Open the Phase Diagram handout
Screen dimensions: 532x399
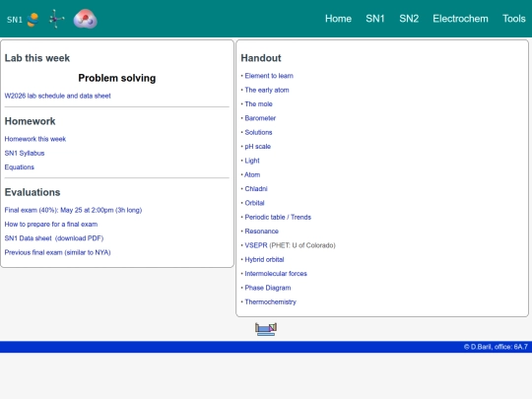268,288
